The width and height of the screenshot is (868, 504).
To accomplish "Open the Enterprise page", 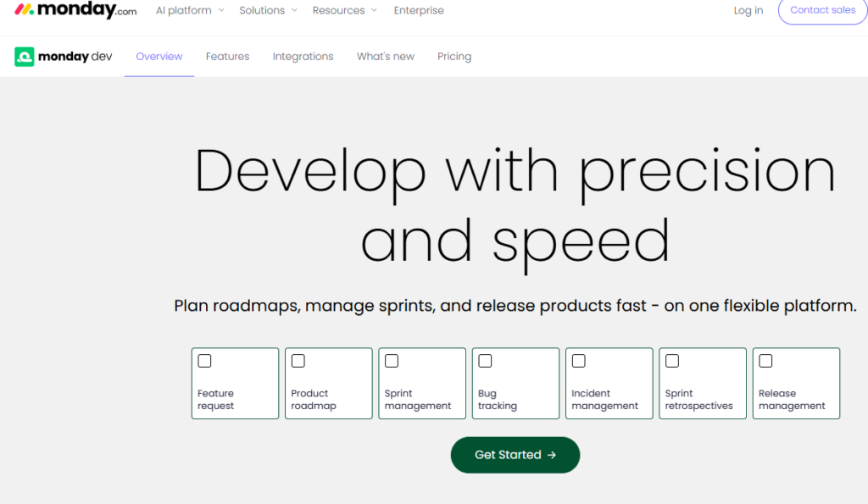I will point(419,10).
